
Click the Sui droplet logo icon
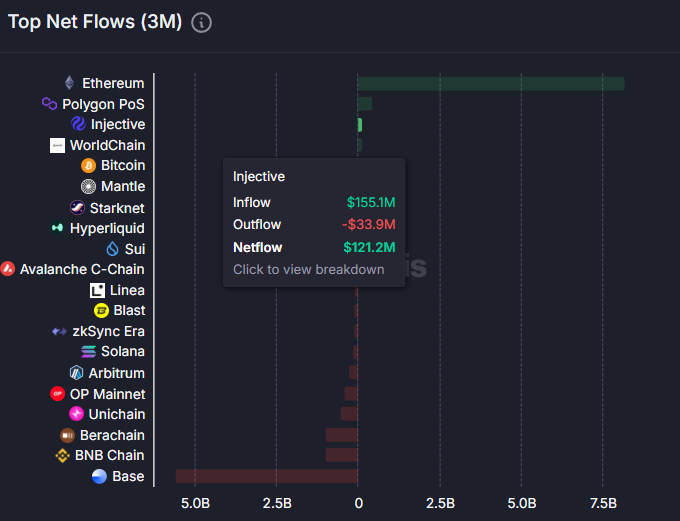pos(113,249)
